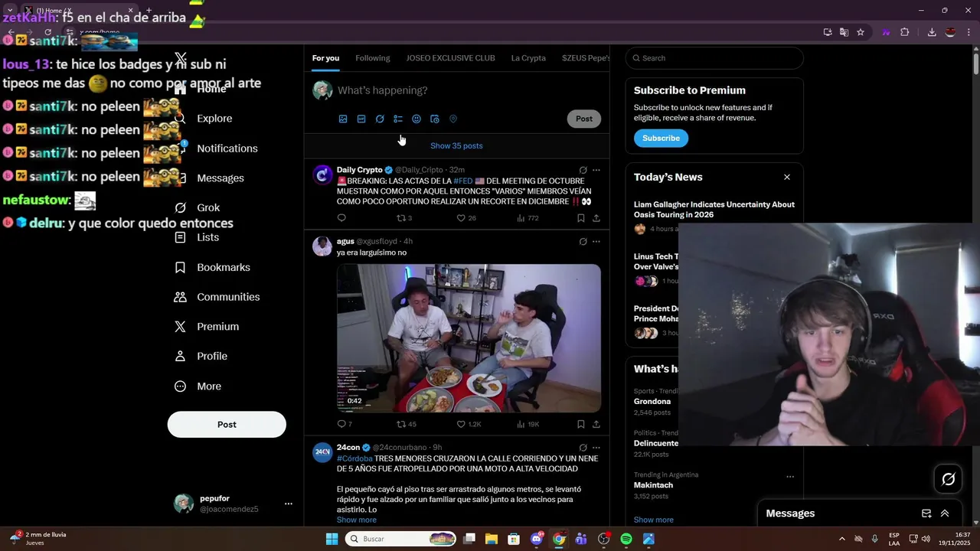Open more options on 24con post
This screenshot has width=980, height=551.
pyautogui.click(x=596, y=448)
